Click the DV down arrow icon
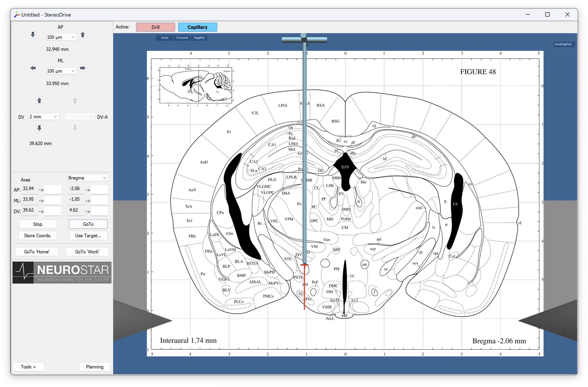 39,128
